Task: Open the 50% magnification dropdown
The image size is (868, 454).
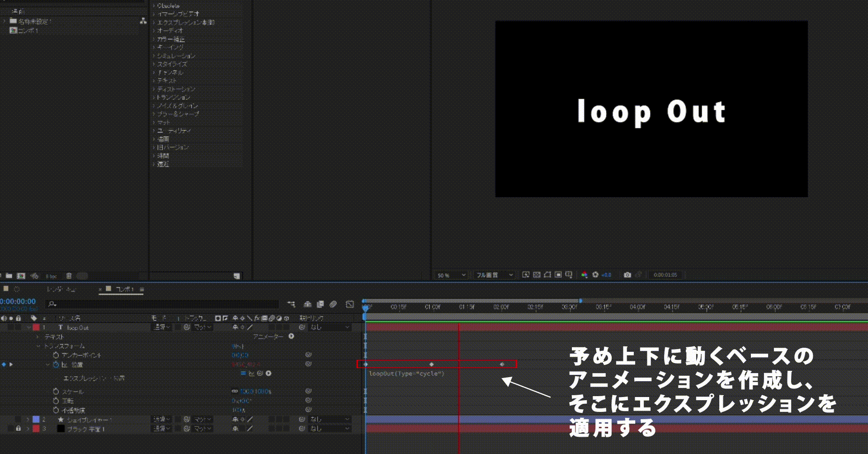Action: (x=451, y=275)
